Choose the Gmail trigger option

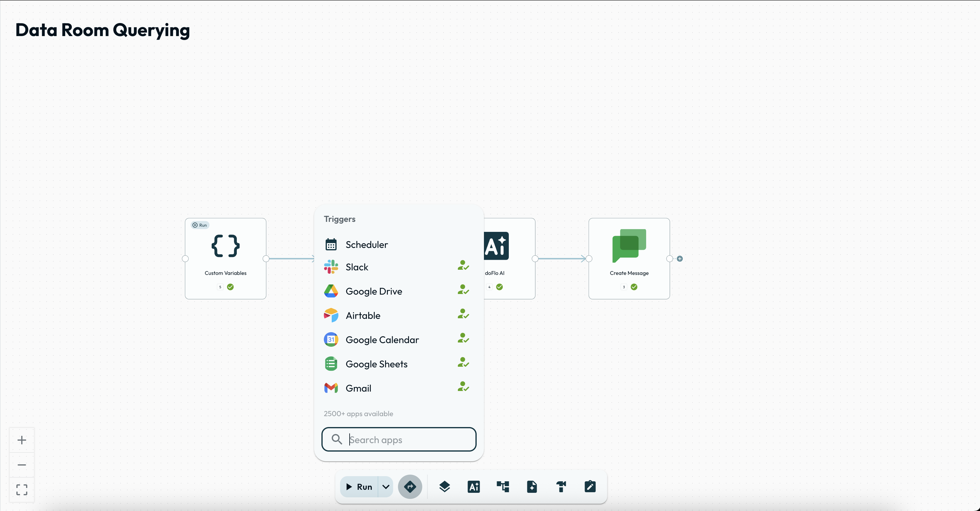coord(358,388)
